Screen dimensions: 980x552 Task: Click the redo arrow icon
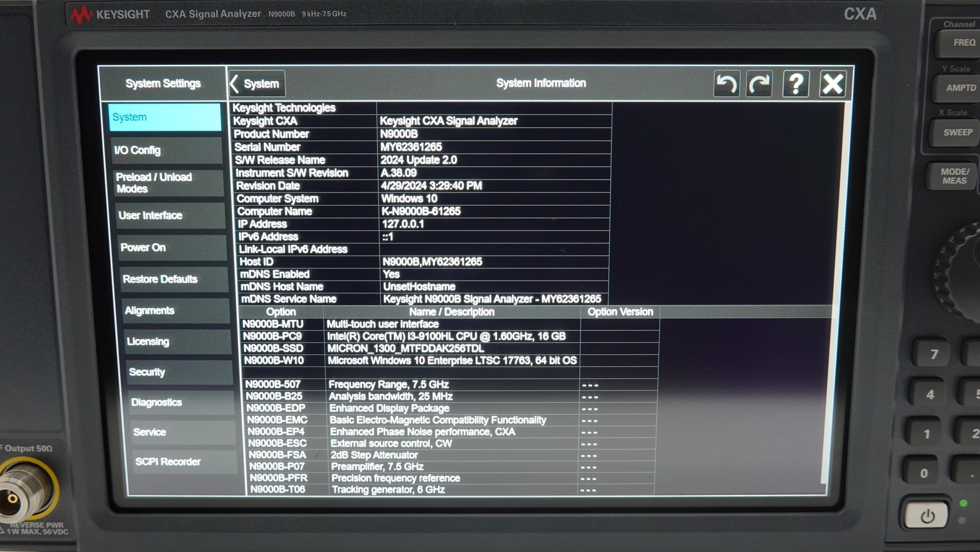coord(760,84)
